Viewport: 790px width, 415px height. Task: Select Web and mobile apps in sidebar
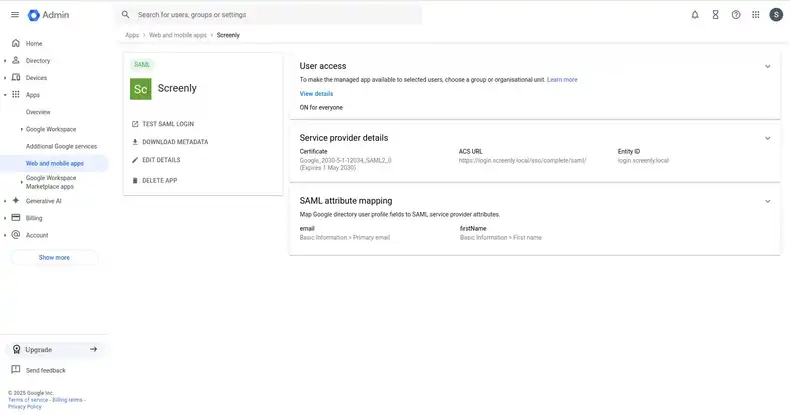54,163
